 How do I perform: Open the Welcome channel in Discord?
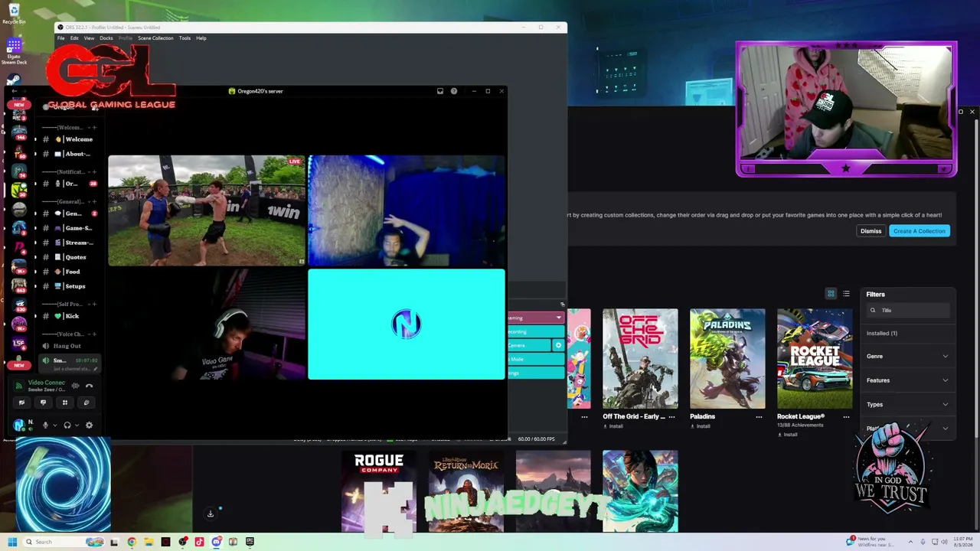point(70,139)
